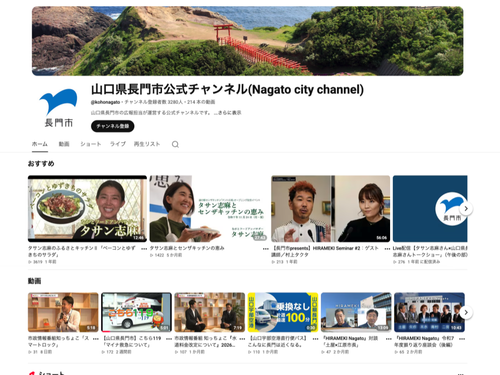Play the スマートロック 5:18 thumbnail
This screenshot has height=375, width=500.
[63, 312]
